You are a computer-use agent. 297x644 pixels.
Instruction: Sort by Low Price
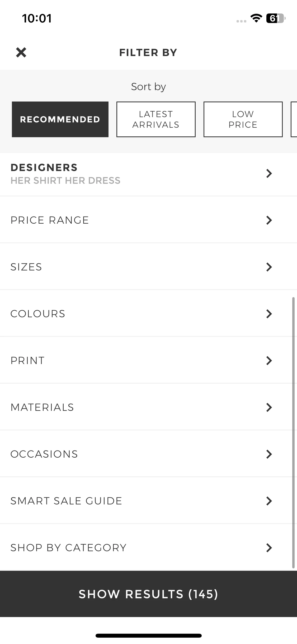point(243,119)
